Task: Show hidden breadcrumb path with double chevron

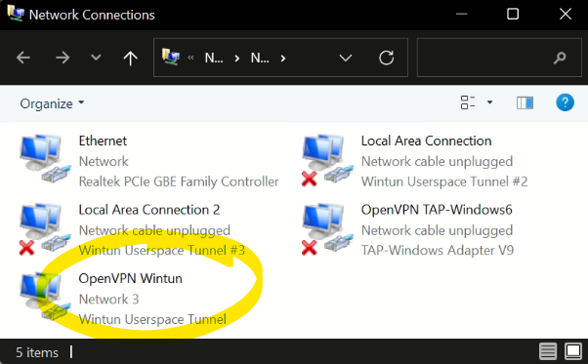Action: click(x=190, y=58)
